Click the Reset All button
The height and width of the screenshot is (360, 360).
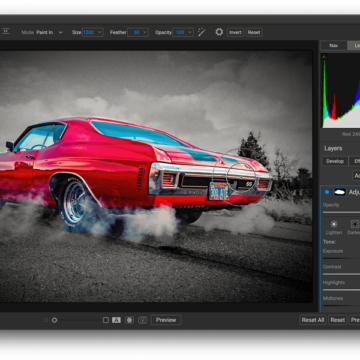(313, 320)
